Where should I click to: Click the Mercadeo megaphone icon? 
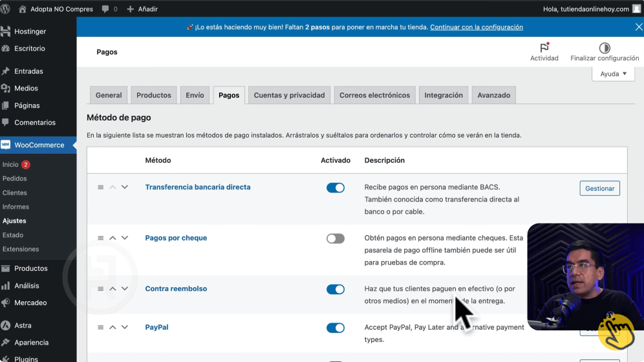click(6, 303)
